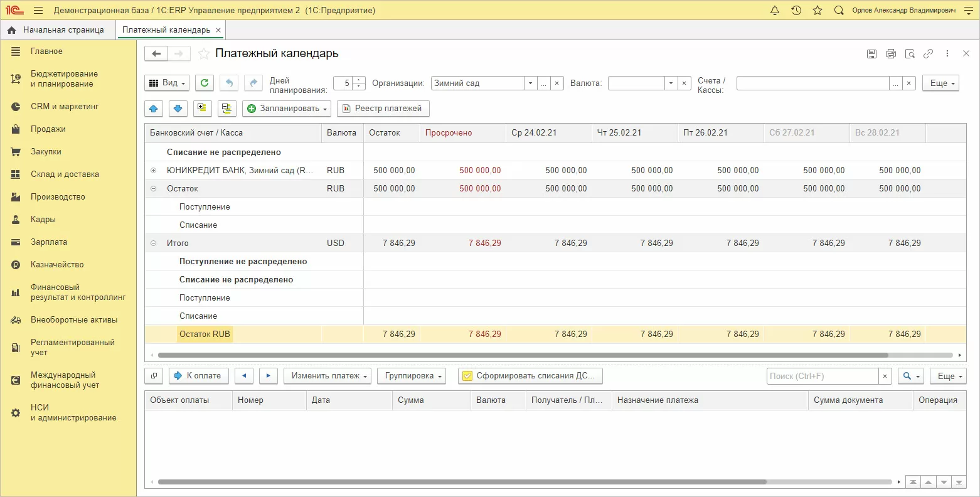Click the green refresh icon in toolbar
Viewport: 980px width, 497px height.
click(x=204, y=83)
